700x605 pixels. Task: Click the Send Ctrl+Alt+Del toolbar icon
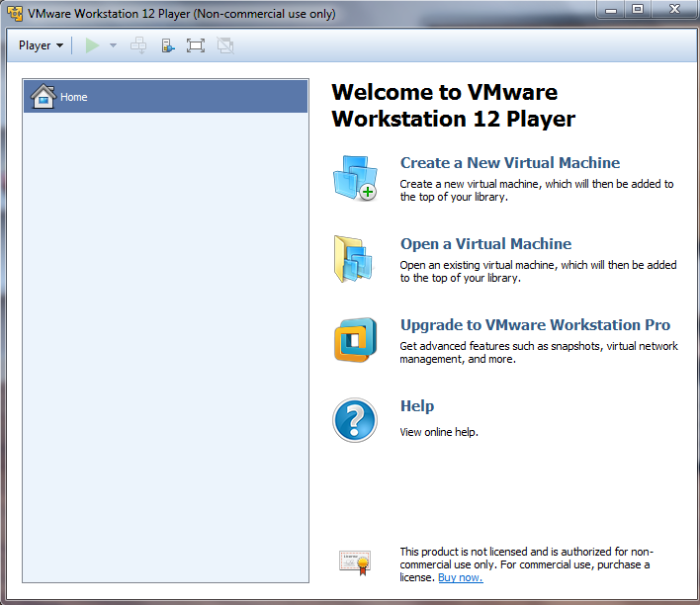[138, 45]
